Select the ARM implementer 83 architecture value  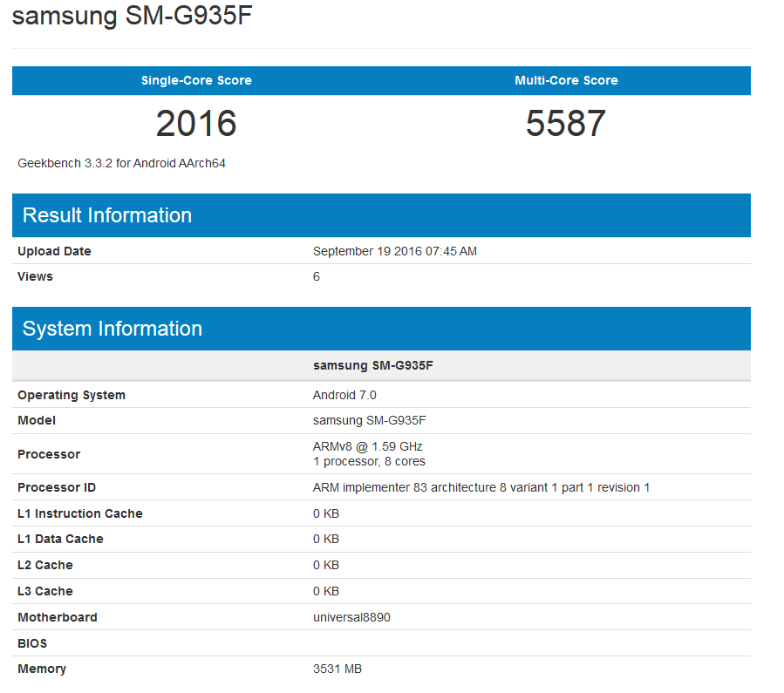[481, 487]
